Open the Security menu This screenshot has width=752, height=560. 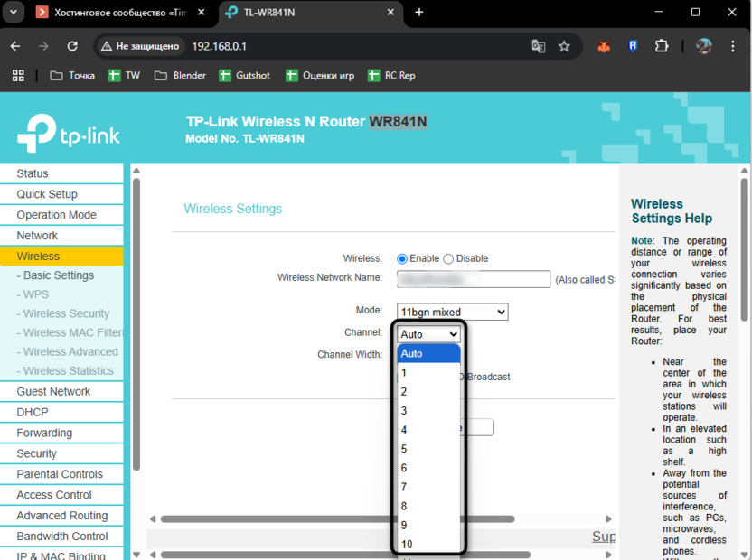coord(61,453)
